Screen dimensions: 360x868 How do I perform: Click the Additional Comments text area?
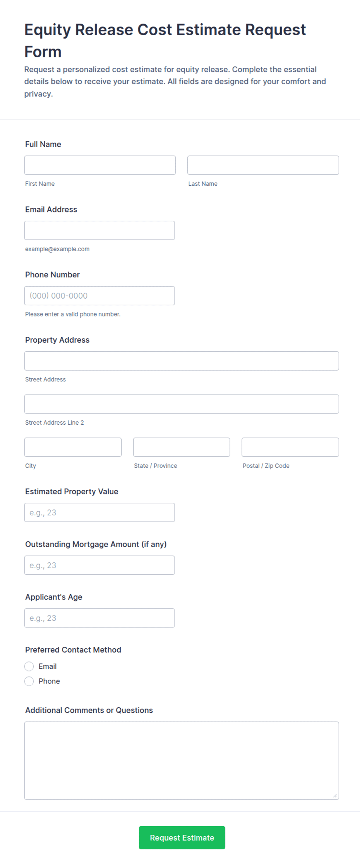point(182,761)
